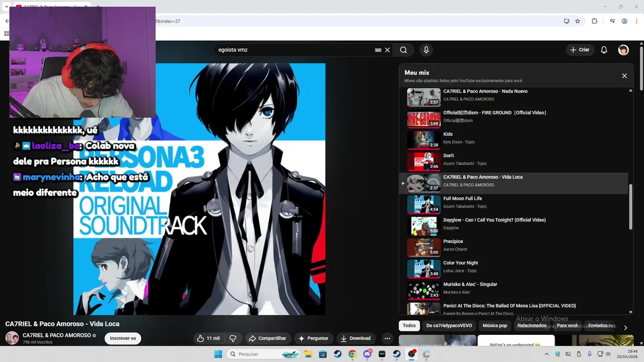Play Don't by Azumi Takahashi
Image resolution: width=644 pixels, height=362 pixels.
click(x=514, y=162)
